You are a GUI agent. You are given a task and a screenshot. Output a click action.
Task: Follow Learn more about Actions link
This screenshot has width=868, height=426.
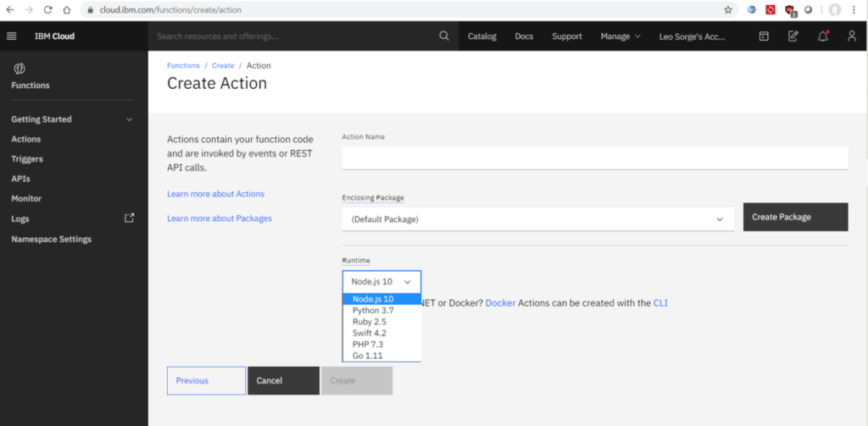tap(216, 194)
